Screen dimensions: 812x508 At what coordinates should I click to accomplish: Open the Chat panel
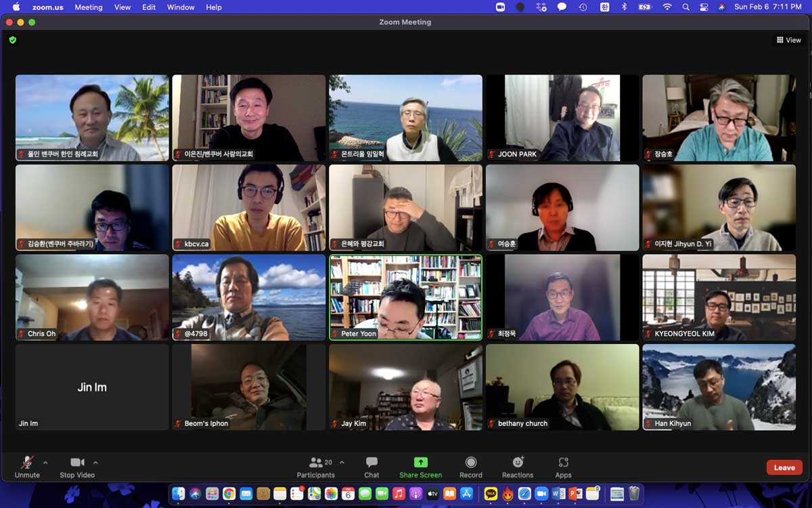coord(371,467)
